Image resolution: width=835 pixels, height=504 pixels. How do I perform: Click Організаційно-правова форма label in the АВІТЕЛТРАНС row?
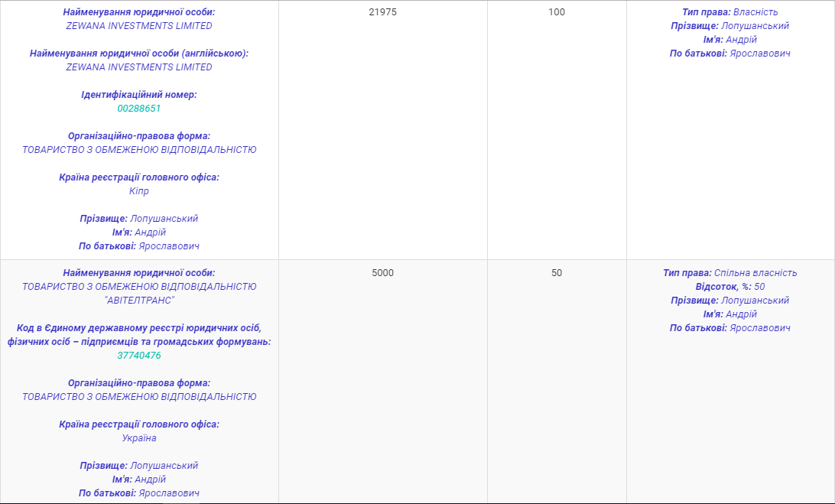[x=138, y=383]
